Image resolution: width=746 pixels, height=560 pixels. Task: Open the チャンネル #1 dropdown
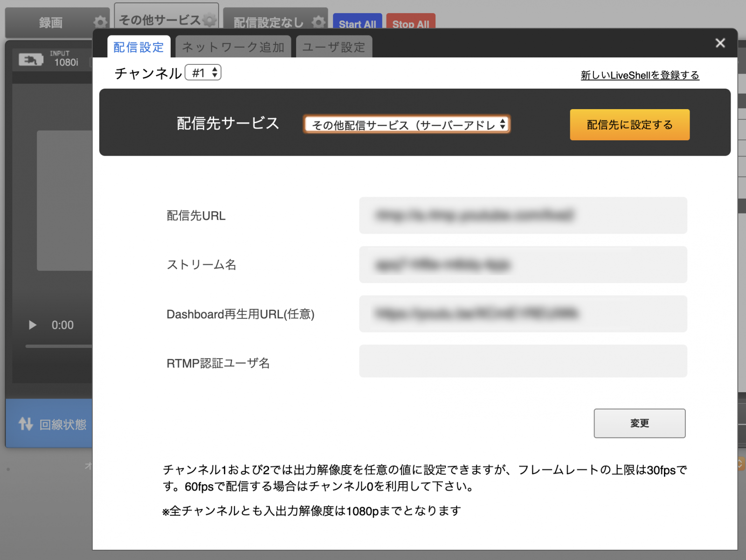[203, 73]
